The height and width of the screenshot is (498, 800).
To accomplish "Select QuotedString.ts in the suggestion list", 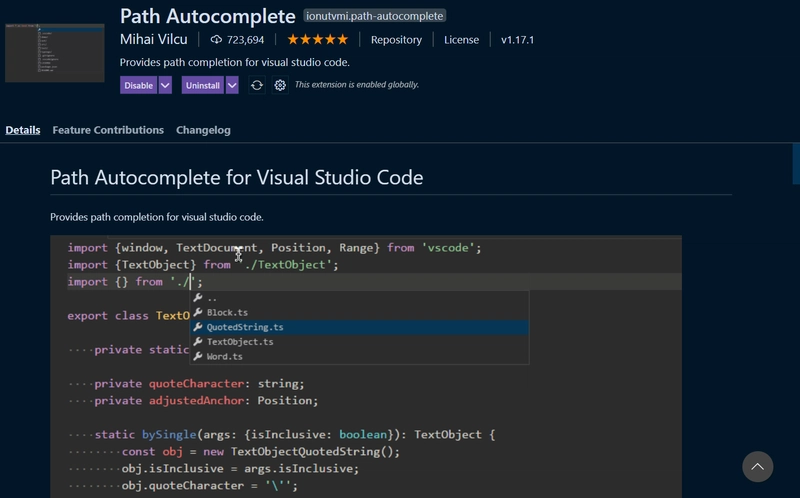I will (x=360, y=327).
